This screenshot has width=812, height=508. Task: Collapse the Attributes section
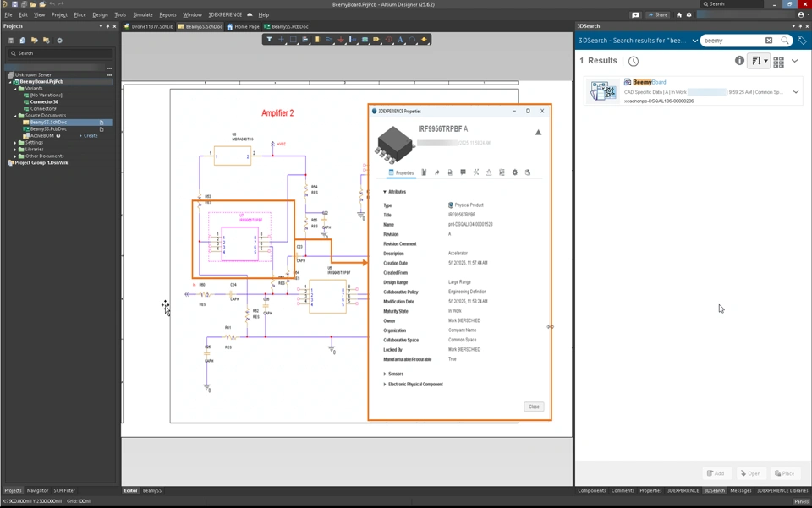click(x=385, y=192)
